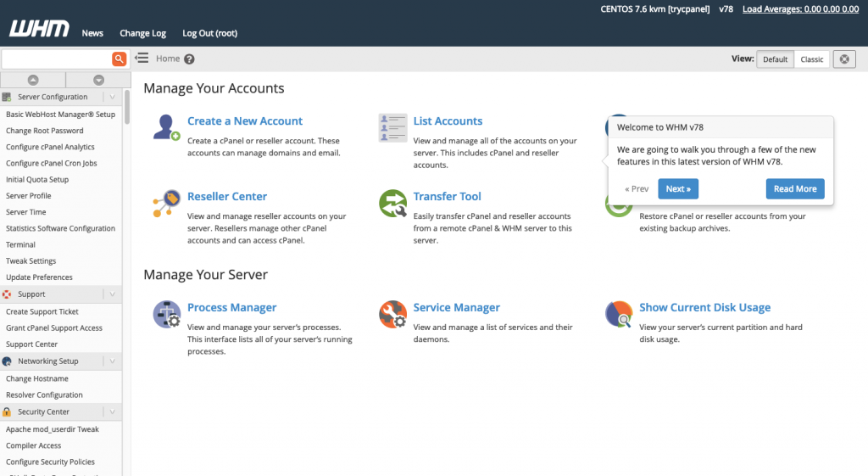The height and width of the screenshot is (476, 868).
Task: Open the Reseller Center link
Action: tap(227, 196)
